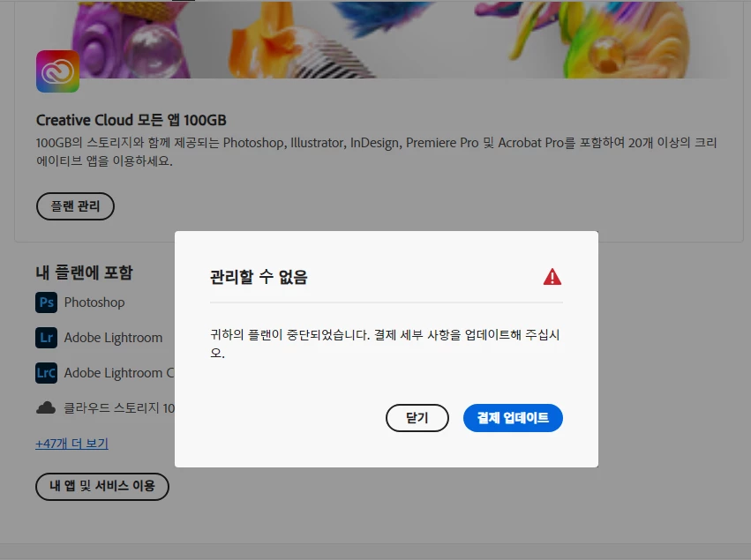Select the Adobe Lightroom Lr icon

(46, 338)
